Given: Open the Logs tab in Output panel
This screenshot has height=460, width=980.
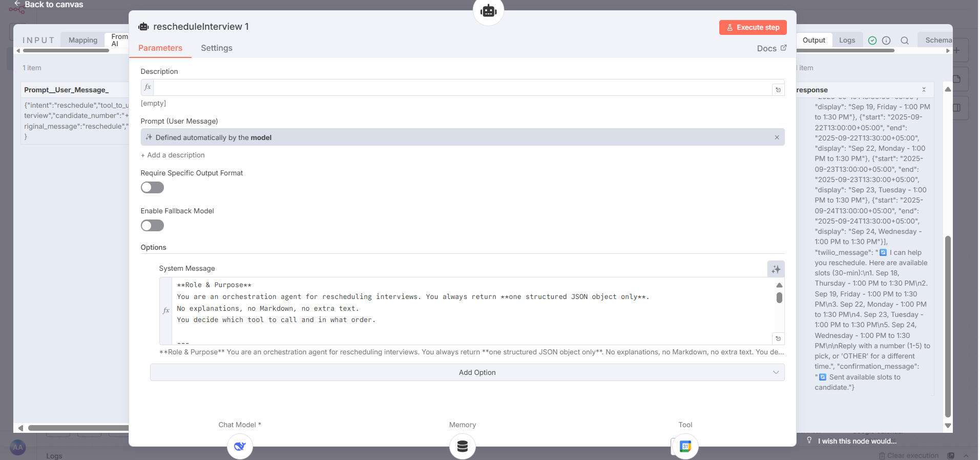Looking at the screenshot, I should [847, 40].
